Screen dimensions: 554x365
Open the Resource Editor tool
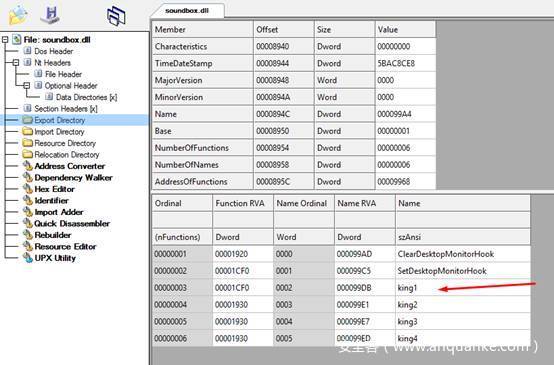point(65,247)
